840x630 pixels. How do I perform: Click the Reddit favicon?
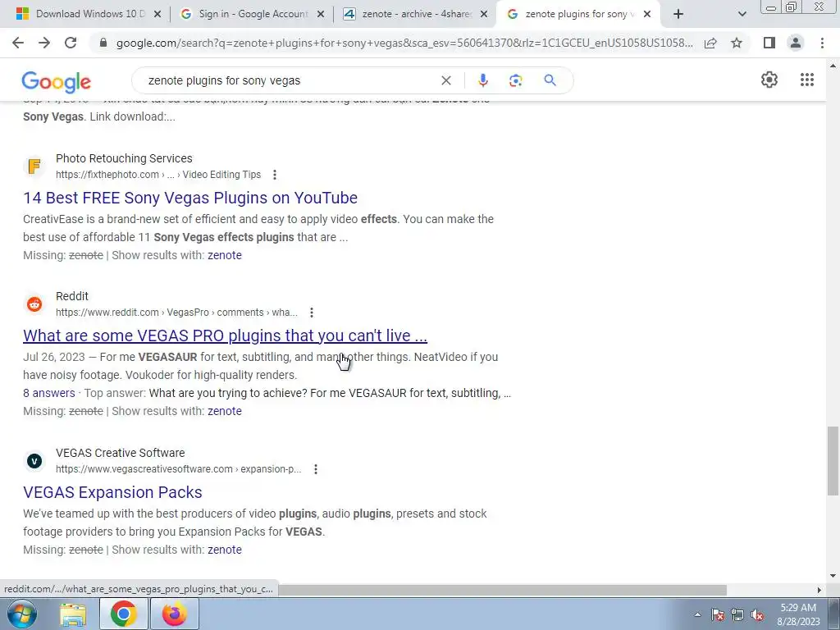coord(34,304)
